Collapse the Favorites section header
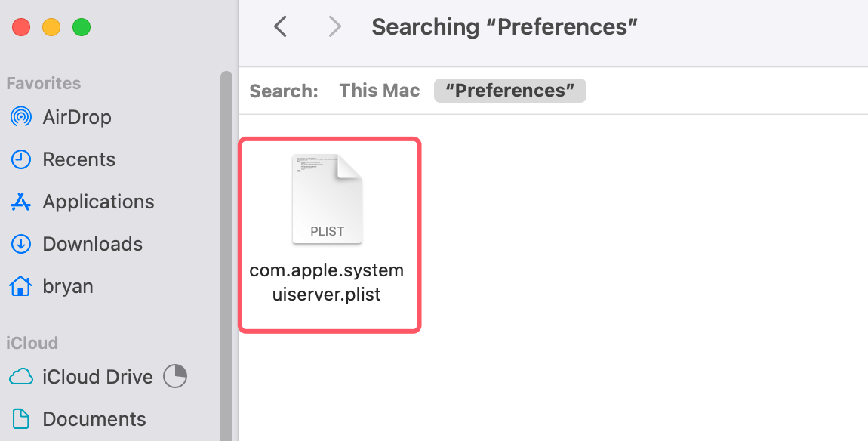Image resolution: width=868 pixels, height=441 pixels. tap(42, 83)
